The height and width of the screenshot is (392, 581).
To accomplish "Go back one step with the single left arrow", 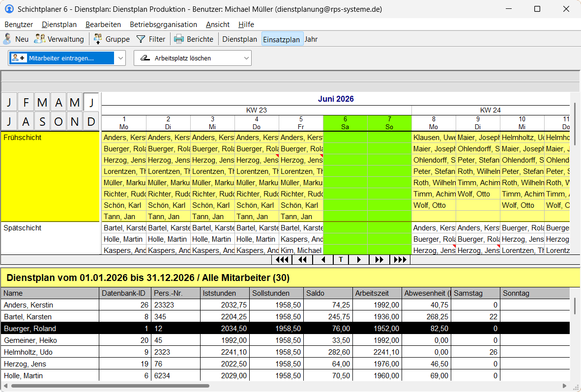I will [x=323, y=259].
